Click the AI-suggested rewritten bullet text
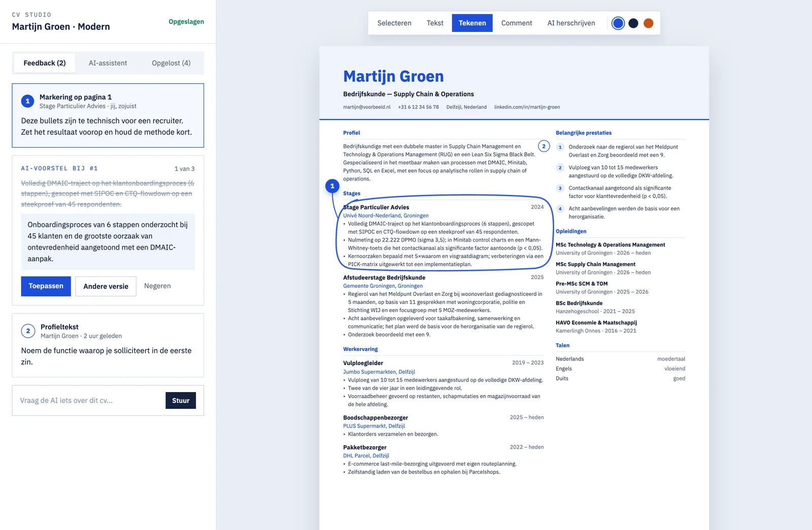812x530 pixels. coord(108,242)
